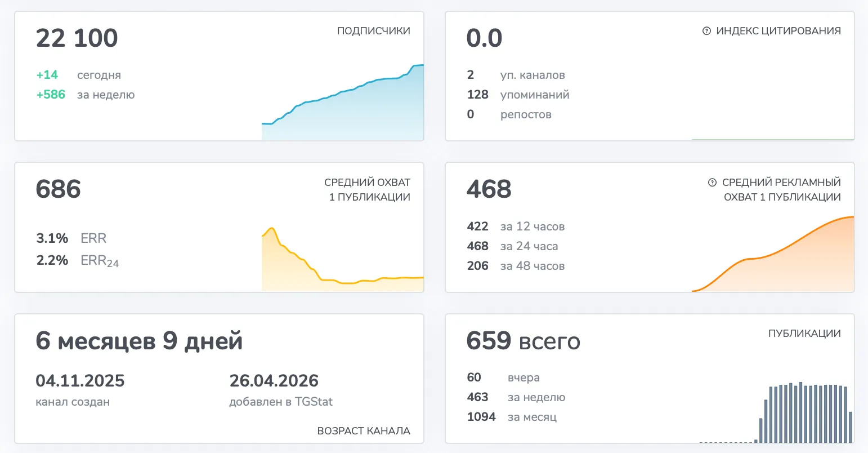This screenshot has height=453, width=868.
Task: Click the +586 за неделю value
Action: tap(86, 95)
